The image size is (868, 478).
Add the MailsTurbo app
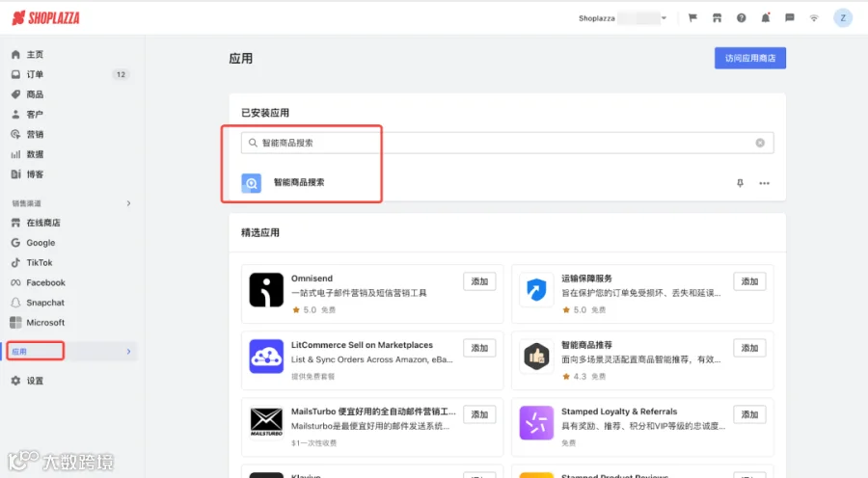click(479, 413)
